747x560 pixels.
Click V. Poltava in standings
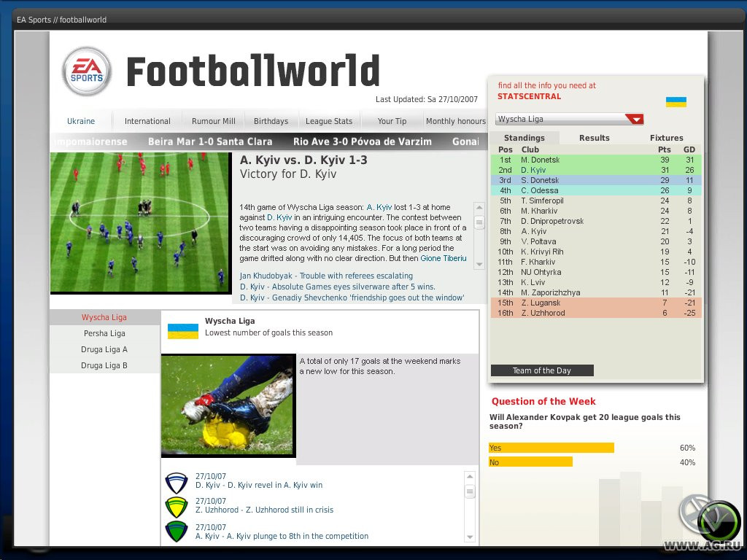[x=596, y=241]
